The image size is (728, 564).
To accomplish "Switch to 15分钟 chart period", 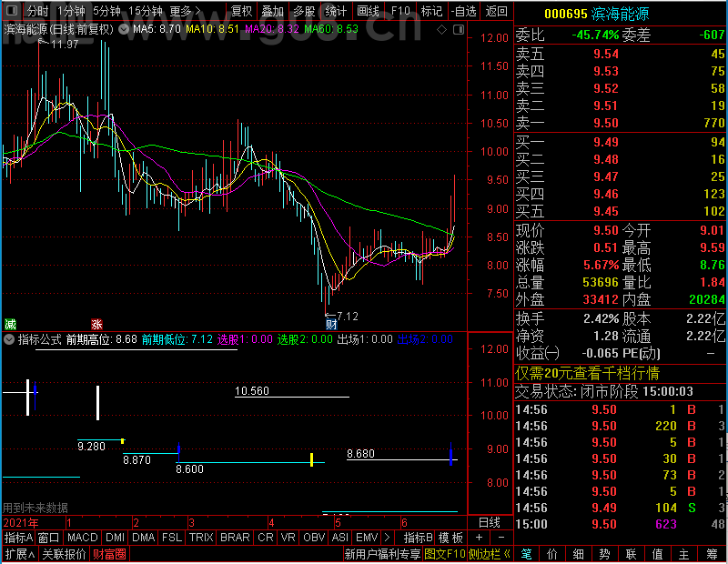I will pyautogui.click(x=146, y=11).
